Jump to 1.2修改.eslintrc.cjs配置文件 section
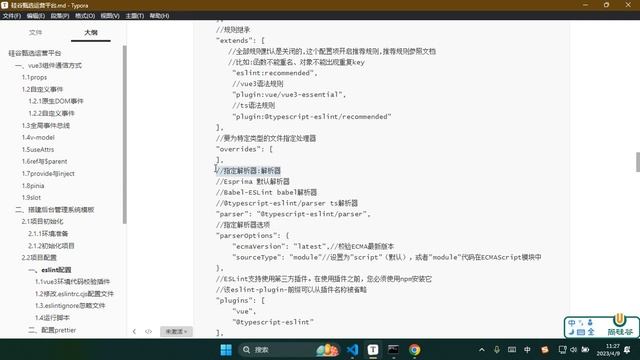 tap(74, 294)
